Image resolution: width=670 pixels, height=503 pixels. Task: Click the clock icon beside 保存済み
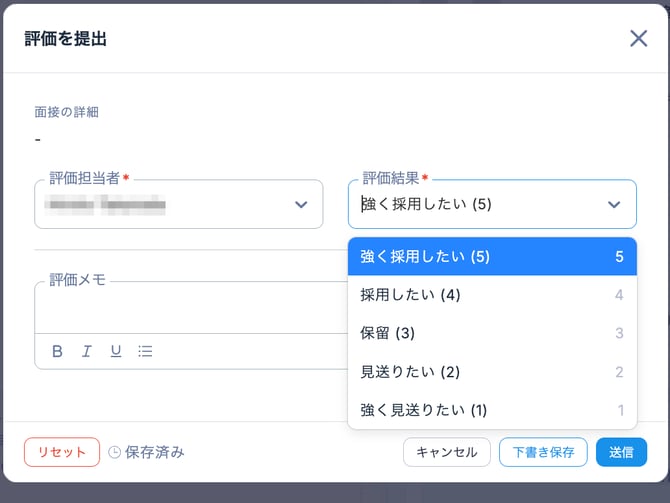[x=114, y=452]
